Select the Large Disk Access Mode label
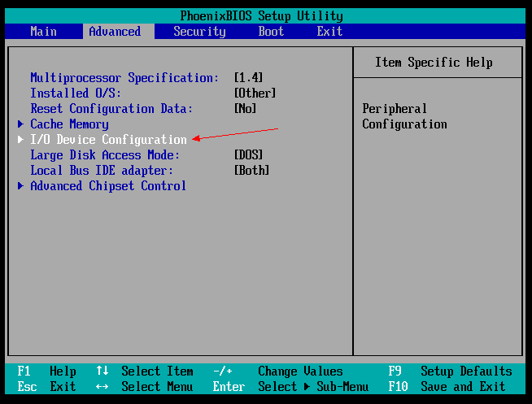 point(105,155)
